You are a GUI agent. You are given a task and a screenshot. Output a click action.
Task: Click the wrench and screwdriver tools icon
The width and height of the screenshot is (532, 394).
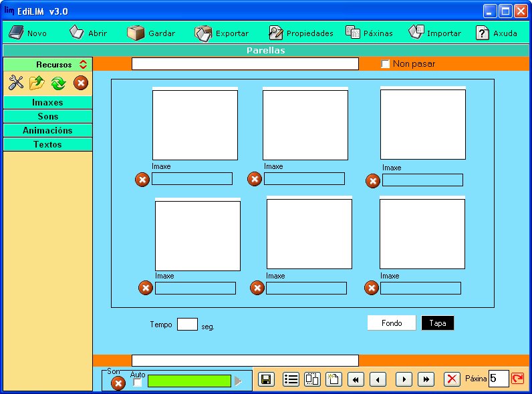pyautogui.click(x=16, y=83)
